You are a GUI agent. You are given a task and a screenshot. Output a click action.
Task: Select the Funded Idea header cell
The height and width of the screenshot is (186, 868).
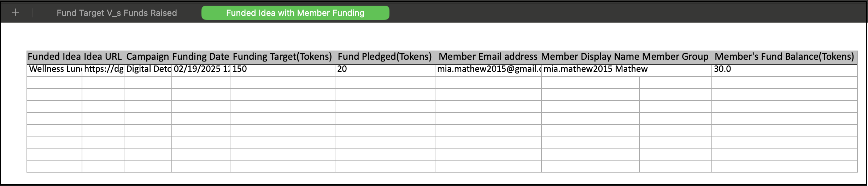(54, 57)
